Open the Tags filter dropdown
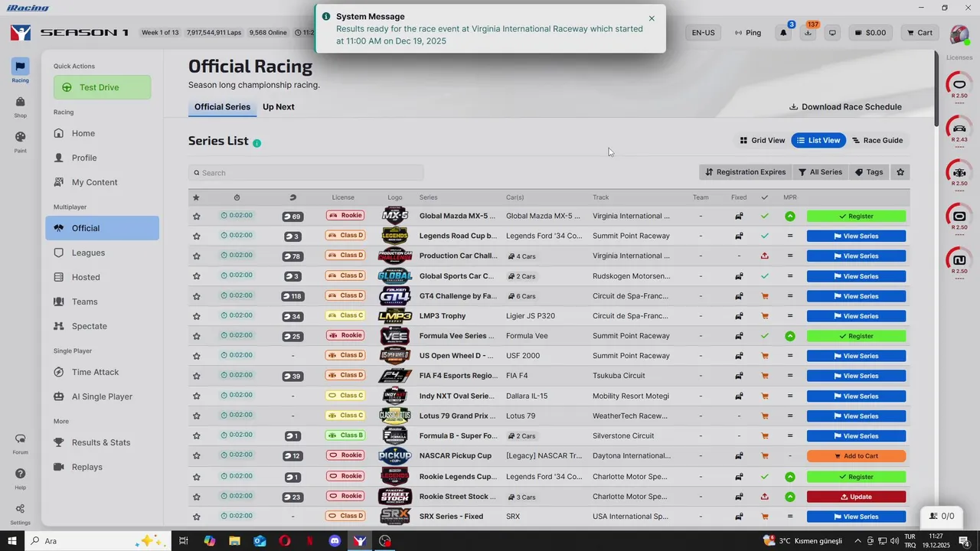Viewport: 980px width, 551px height. (x=869, y=172)
